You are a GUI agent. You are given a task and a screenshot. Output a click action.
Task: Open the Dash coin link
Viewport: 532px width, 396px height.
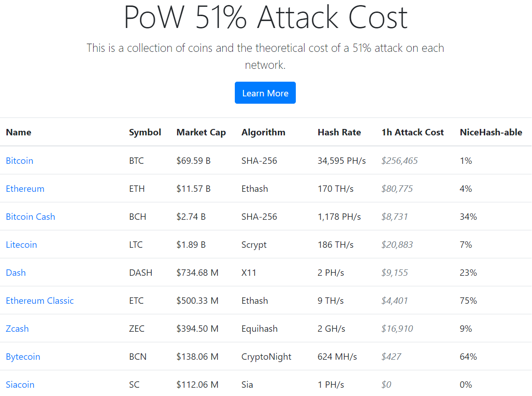coord(16,273)
